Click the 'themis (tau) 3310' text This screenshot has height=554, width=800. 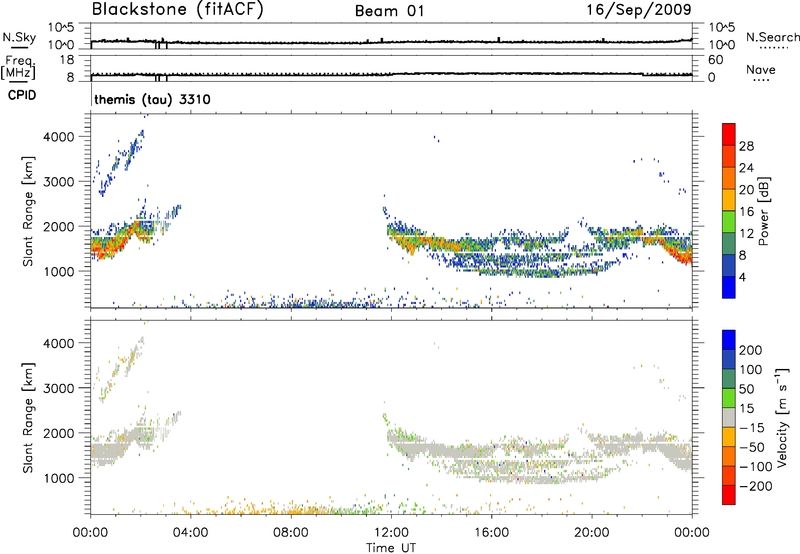152,99
